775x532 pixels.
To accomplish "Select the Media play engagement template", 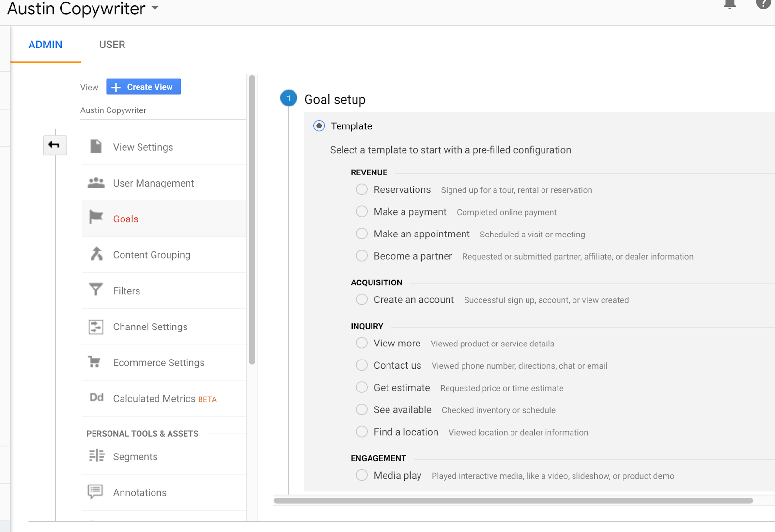I will pos(362,475).
